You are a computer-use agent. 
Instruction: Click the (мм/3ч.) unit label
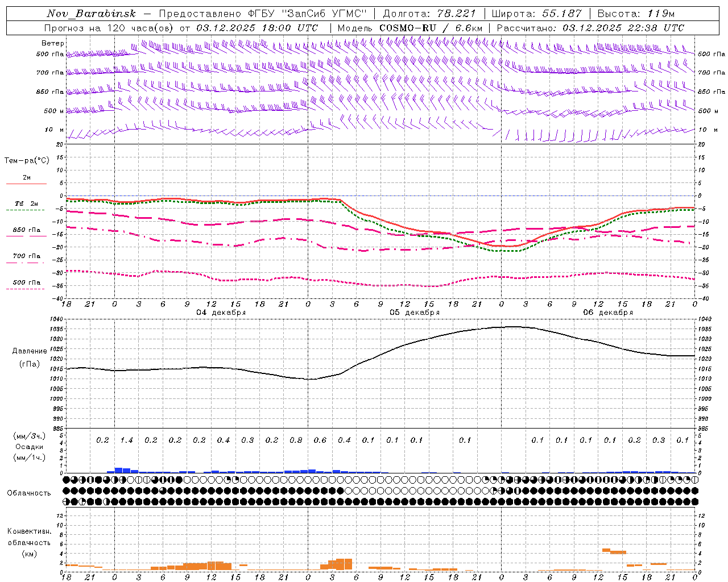point(30,436)
